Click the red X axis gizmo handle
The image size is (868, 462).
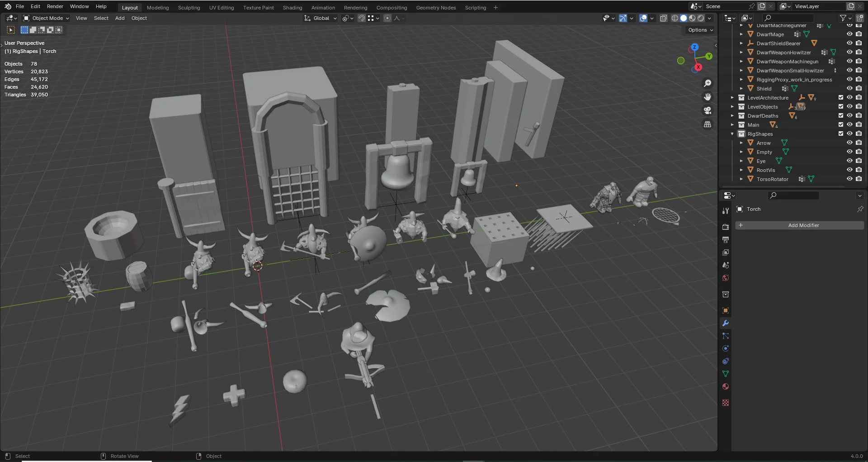(698, 67)
